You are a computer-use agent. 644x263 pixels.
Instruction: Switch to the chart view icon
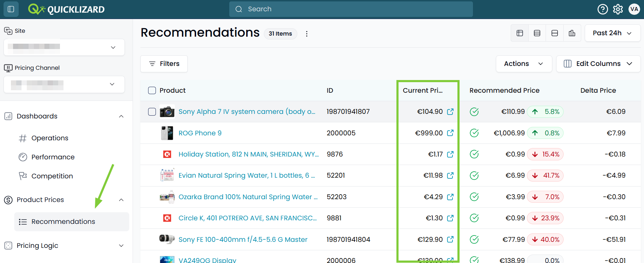[572, 33]
